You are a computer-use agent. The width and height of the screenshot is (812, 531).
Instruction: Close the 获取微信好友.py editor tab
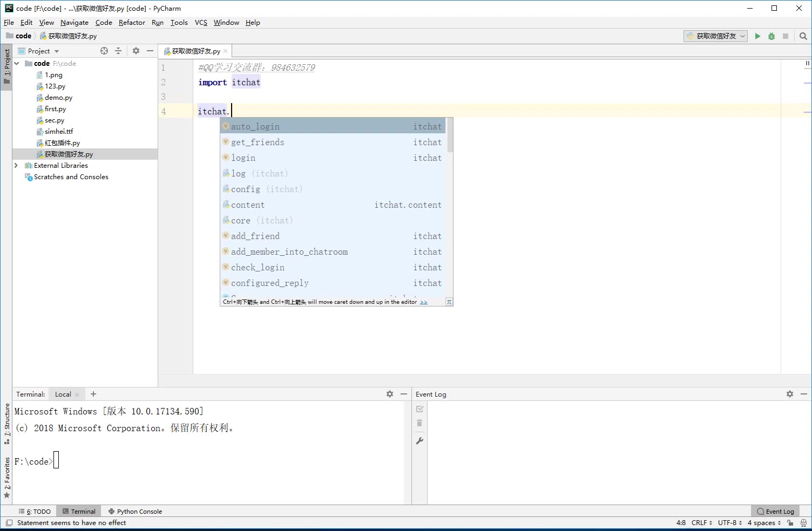(226, 51)
